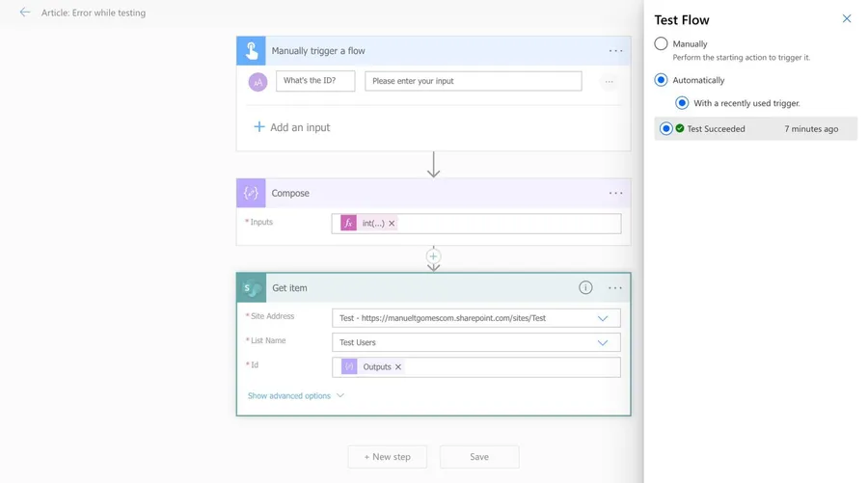868x483 pixels.
Task: Select the Test Succeeded run
Action: tap(665, 128)
